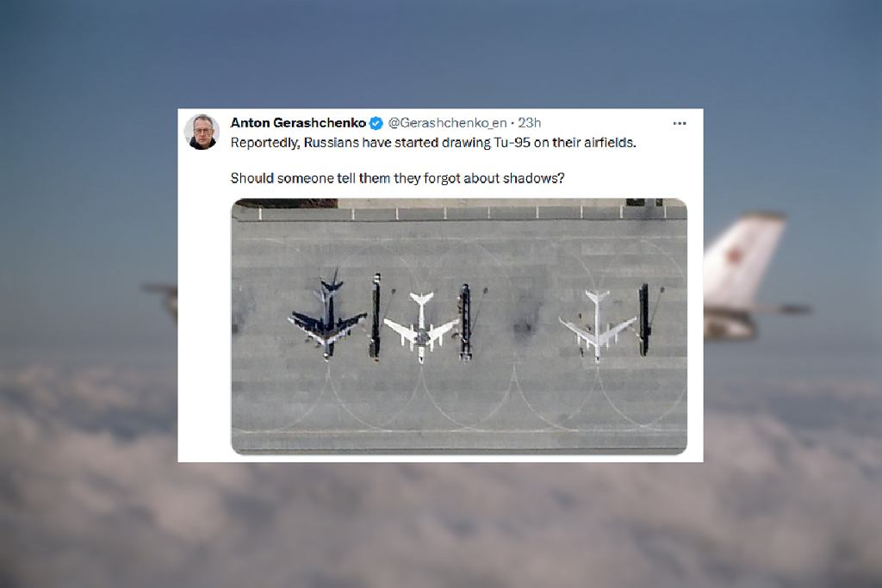The image size is (882, 588).
Task: Click the word airfields in the tweet
Action: point(610,143)
